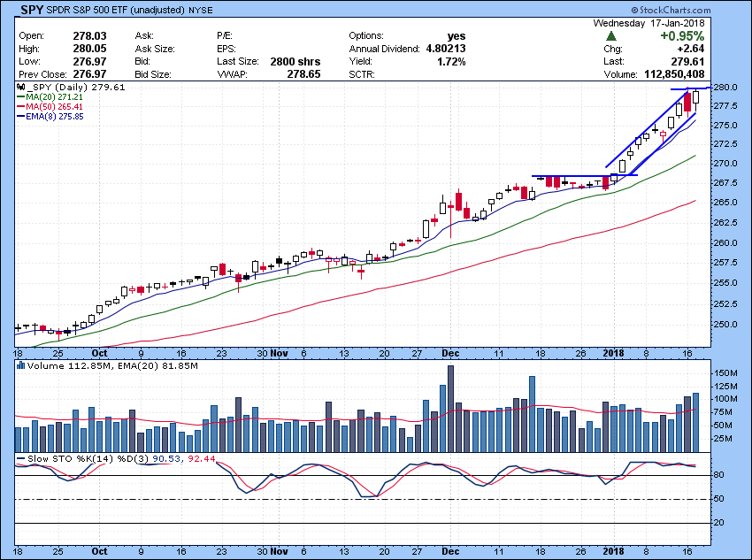Image resolution: width=752 pixels, height=560 pixels.
Task: Select the Prev Close row value 276.97
Action: pos(89,74)
